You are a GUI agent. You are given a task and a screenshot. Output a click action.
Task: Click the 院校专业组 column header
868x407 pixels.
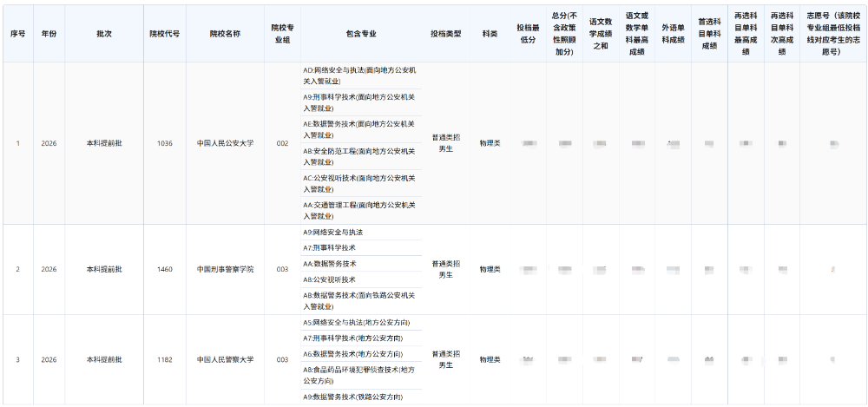click(x=282, y=34)
